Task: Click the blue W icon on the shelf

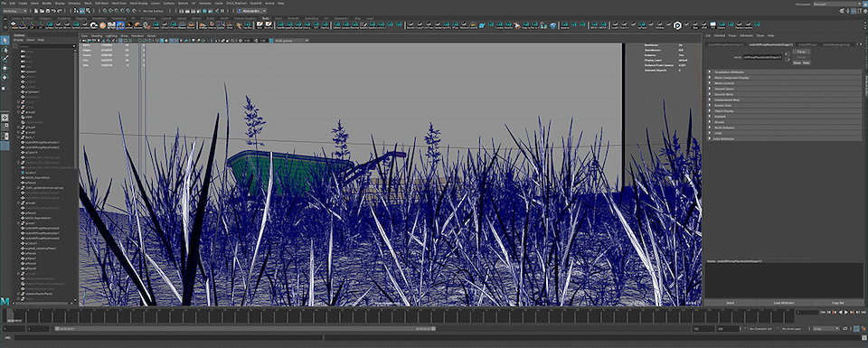Action: pos(482,25)
